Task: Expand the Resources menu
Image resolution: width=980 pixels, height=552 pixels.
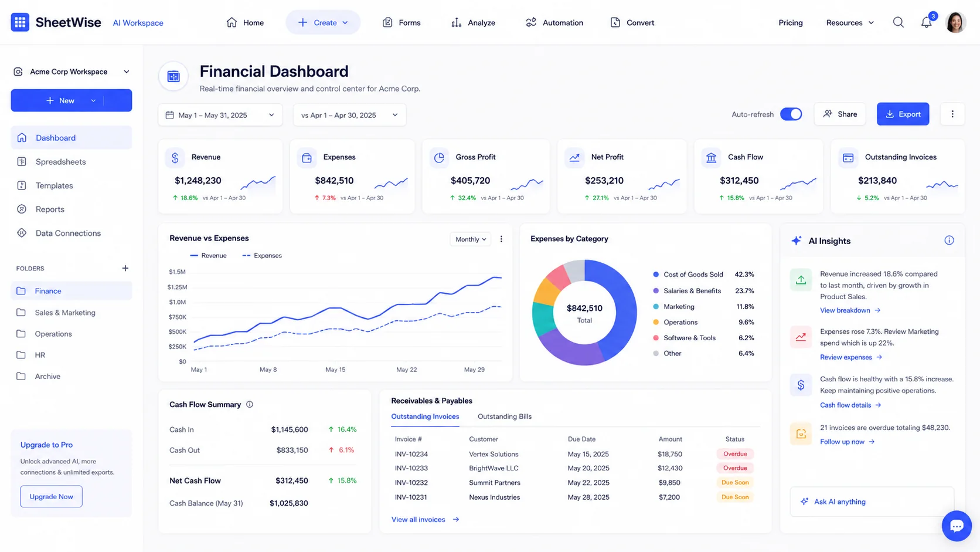Action: (x=850, y=22)
